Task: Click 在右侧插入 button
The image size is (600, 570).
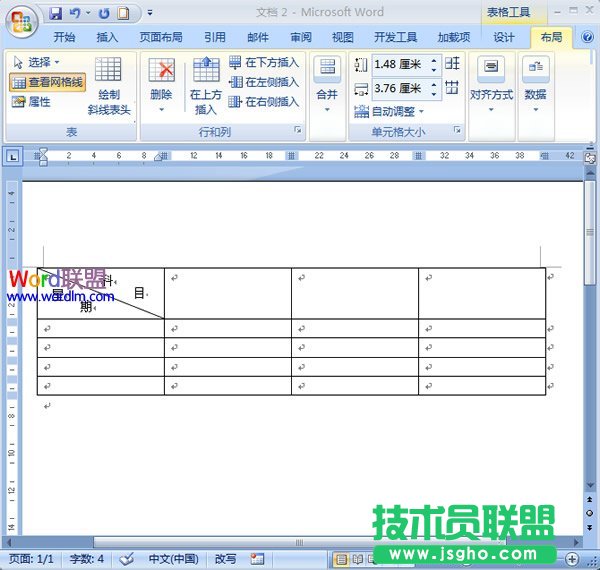Action: [264, 102]
